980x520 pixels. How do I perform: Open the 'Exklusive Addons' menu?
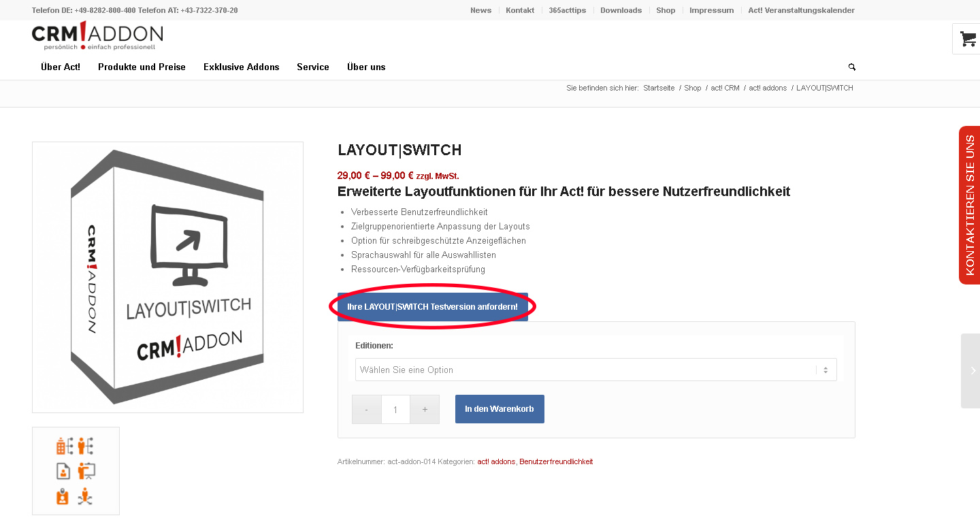click(242, 67)
